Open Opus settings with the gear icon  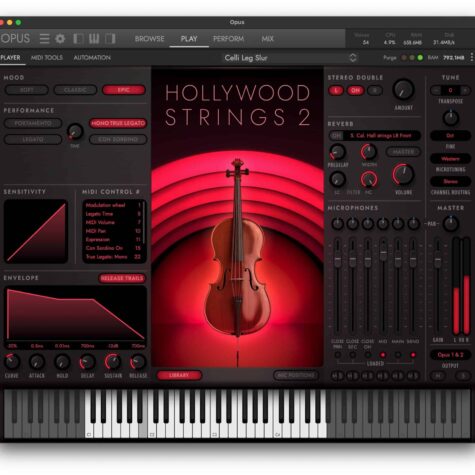coord(60,39)
